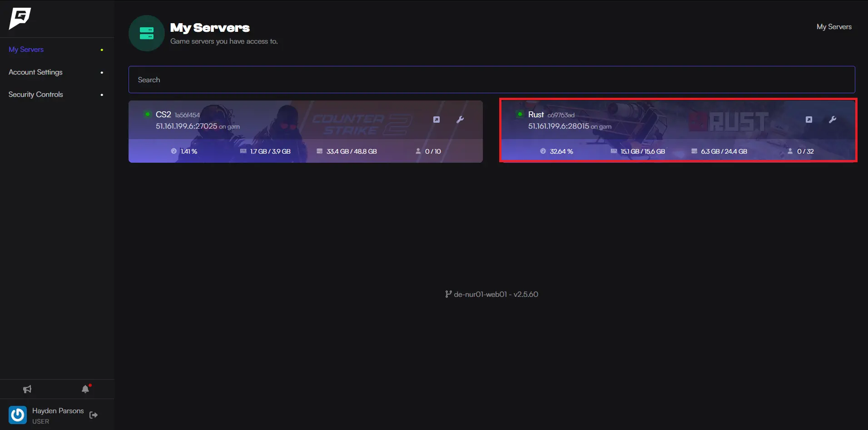
Task: Click the My Servers header icon
Action: (146, 33)
